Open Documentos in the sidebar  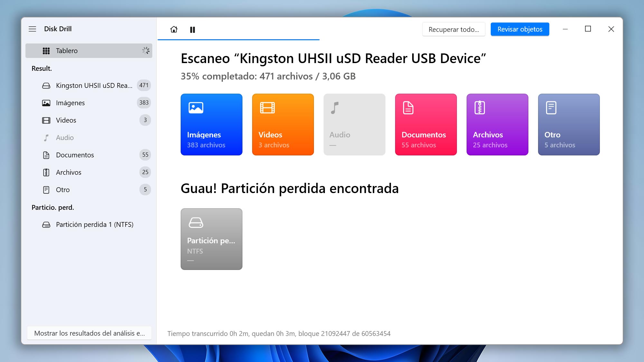[x=89, y=155]
